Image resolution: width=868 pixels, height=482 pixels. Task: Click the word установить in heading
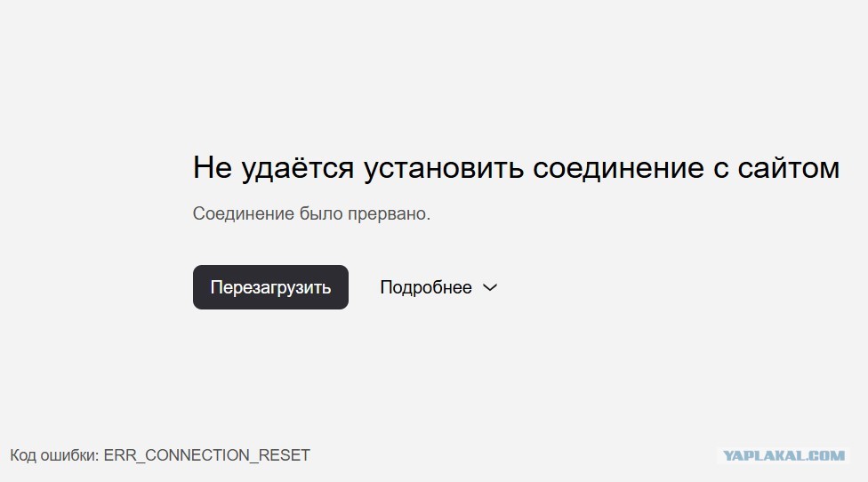tap(444, 167)
